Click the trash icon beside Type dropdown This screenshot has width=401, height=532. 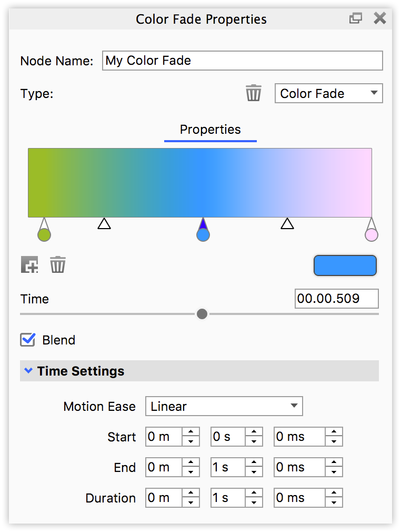(x=253, y=93)
